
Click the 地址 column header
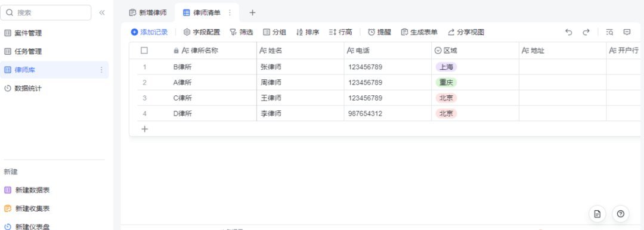(563, 51)
